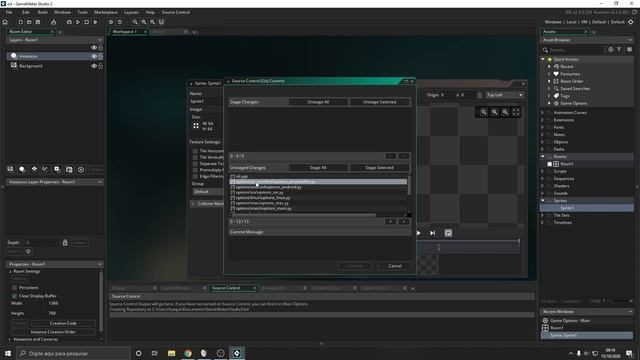Expand Animation Curves folder

click(543, 112)
